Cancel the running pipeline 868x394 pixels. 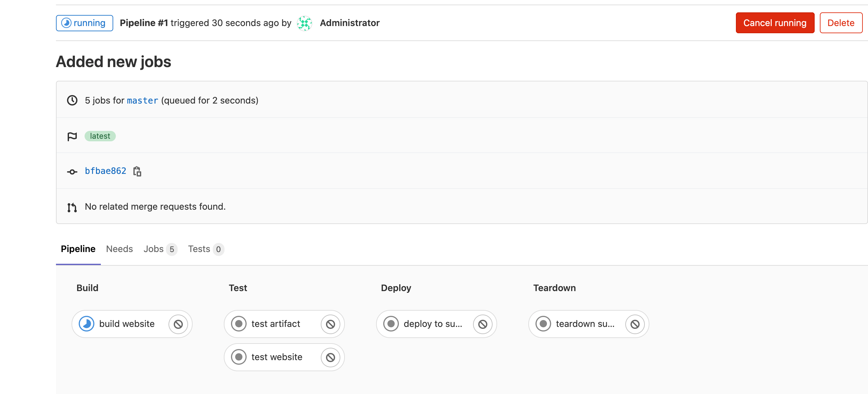click(775, 23)
